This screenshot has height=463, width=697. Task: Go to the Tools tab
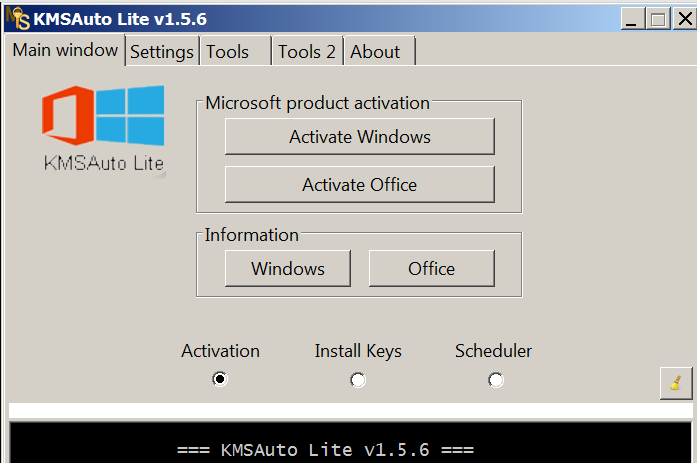(x=227, y=52)
